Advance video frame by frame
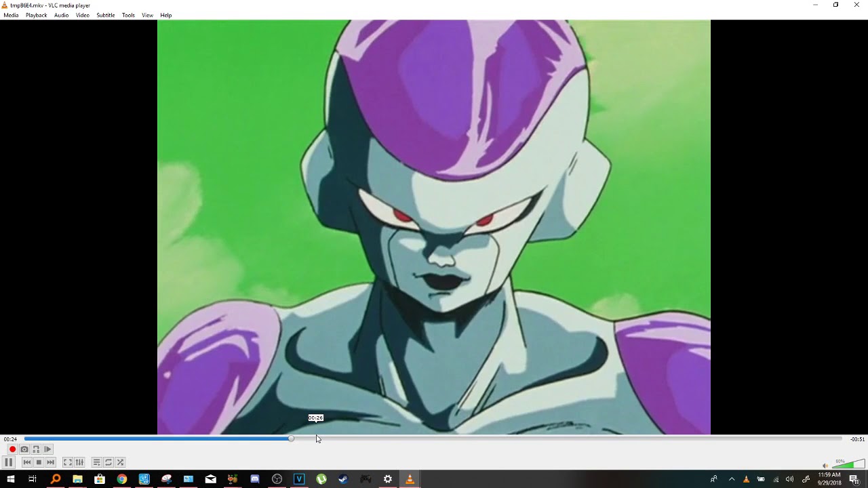The height and width of the screenshot is (488, 868). (x=47, y=449)
